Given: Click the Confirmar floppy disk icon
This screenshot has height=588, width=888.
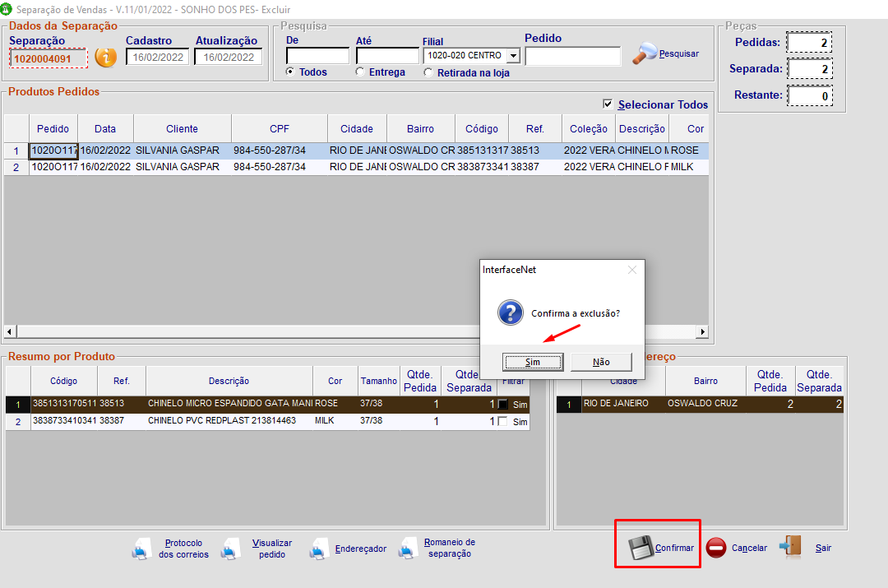Looking at the screenshot, I should point(641,548).
